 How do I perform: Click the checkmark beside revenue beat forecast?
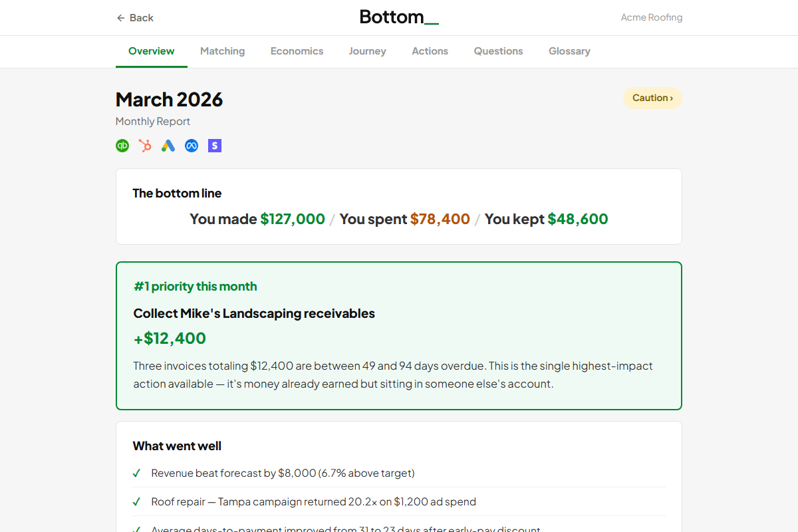point(136,473)
